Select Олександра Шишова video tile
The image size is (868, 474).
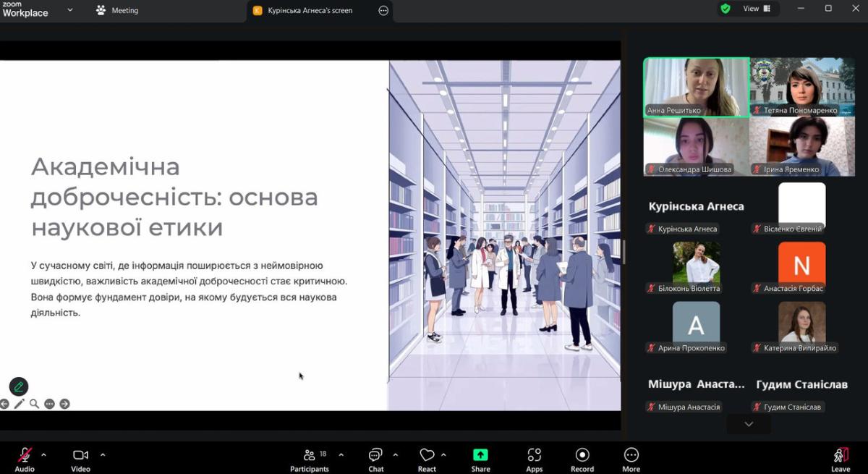(x=697, y=147)
